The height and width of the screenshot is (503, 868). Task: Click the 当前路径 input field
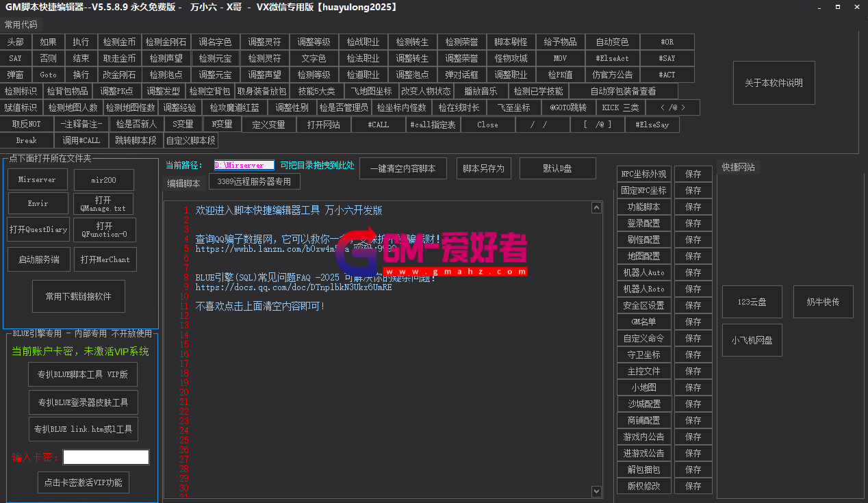point(244,165)
